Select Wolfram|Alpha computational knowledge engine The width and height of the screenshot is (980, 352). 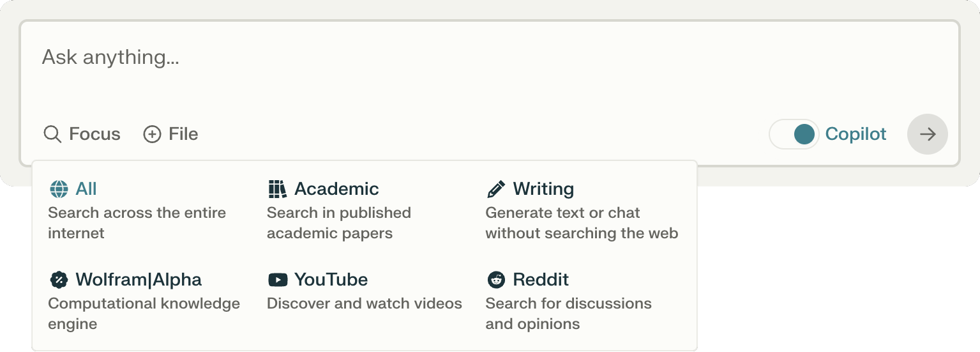pos(144,302)
